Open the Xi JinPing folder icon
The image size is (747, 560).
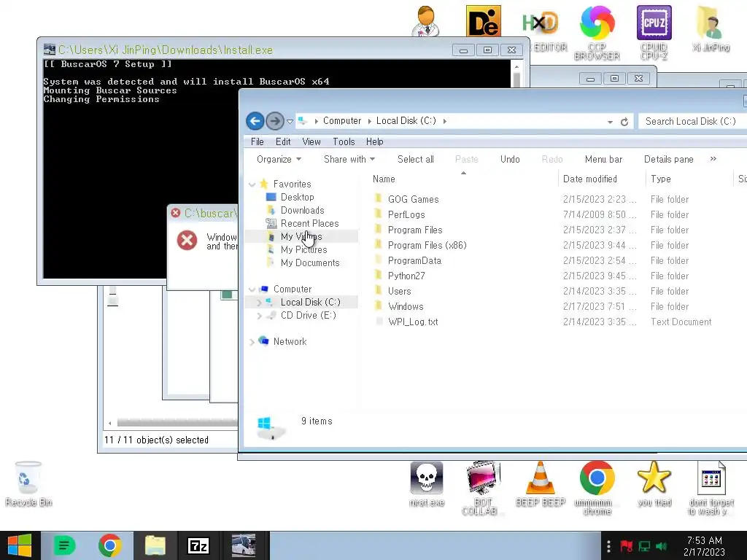(x=711, y=28)
